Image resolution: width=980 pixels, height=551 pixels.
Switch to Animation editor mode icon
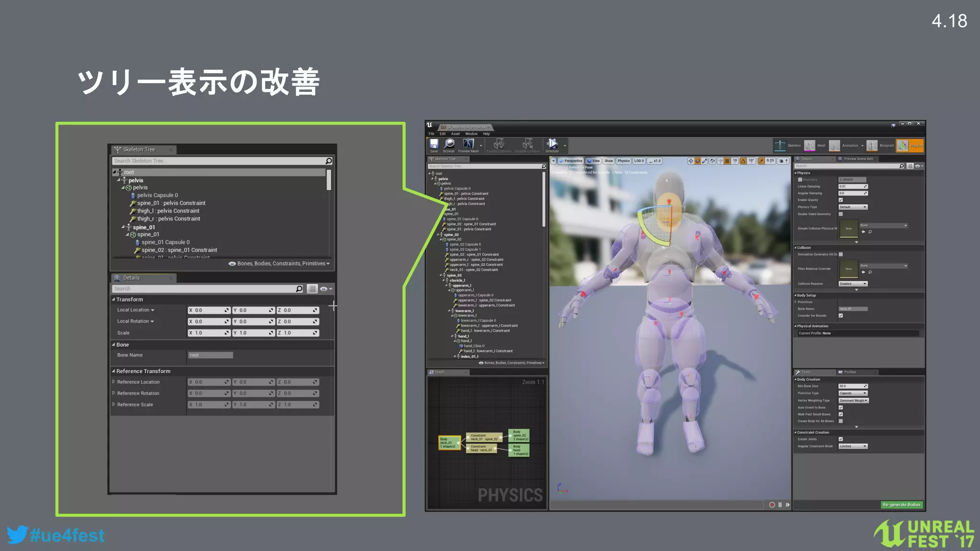[x=835, y=145]
